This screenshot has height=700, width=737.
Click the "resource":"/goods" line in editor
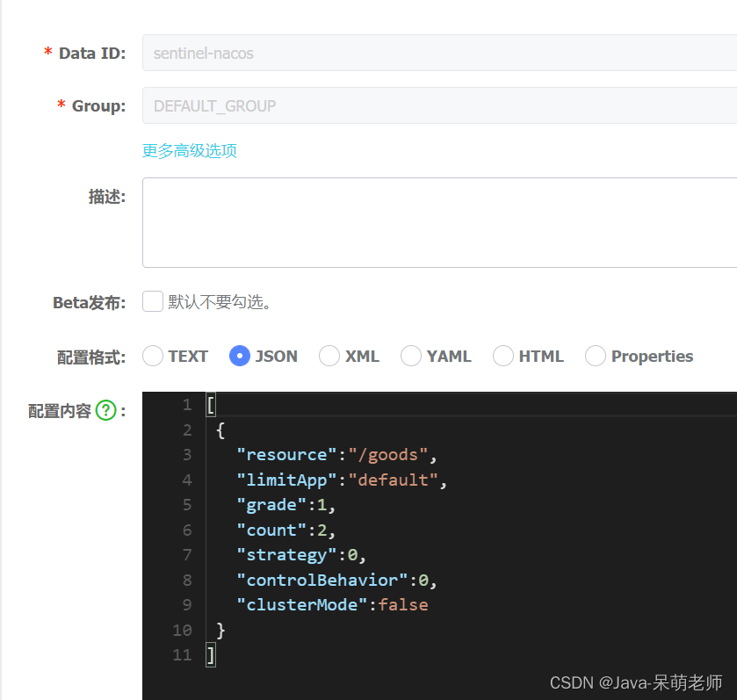tap(336, 455)
